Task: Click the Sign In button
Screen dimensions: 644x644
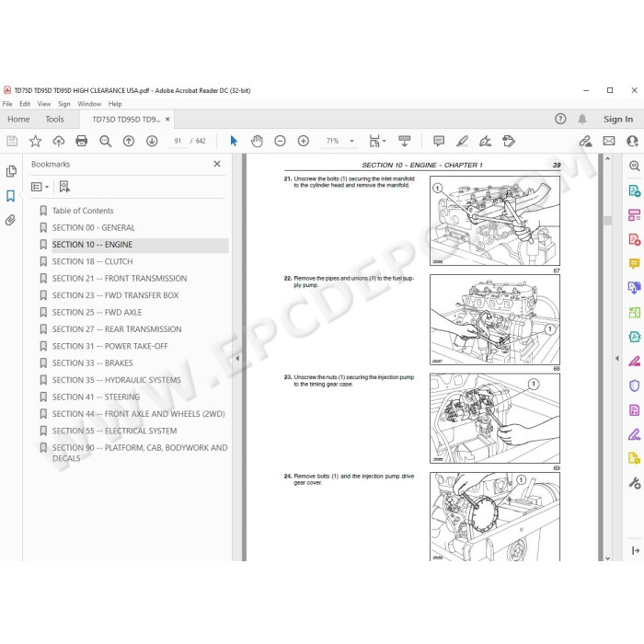Action: (x=617, y=119)
